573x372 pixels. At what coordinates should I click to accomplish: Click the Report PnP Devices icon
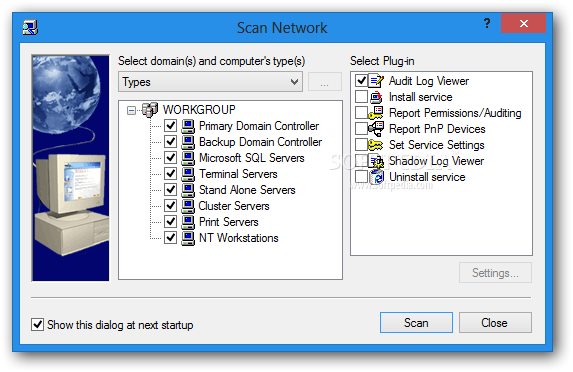tap(376, 129)
